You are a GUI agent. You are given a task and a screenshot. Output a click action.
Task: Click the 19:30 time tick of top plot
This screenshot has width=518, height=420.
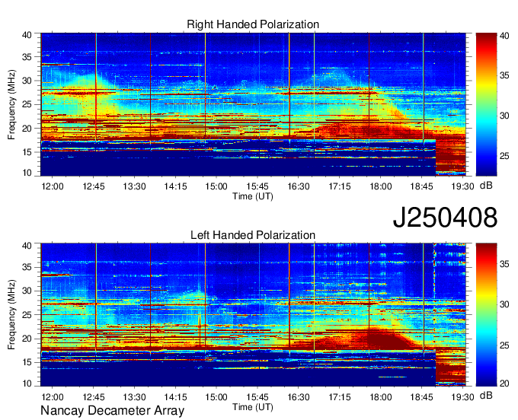tap(463, 186)
